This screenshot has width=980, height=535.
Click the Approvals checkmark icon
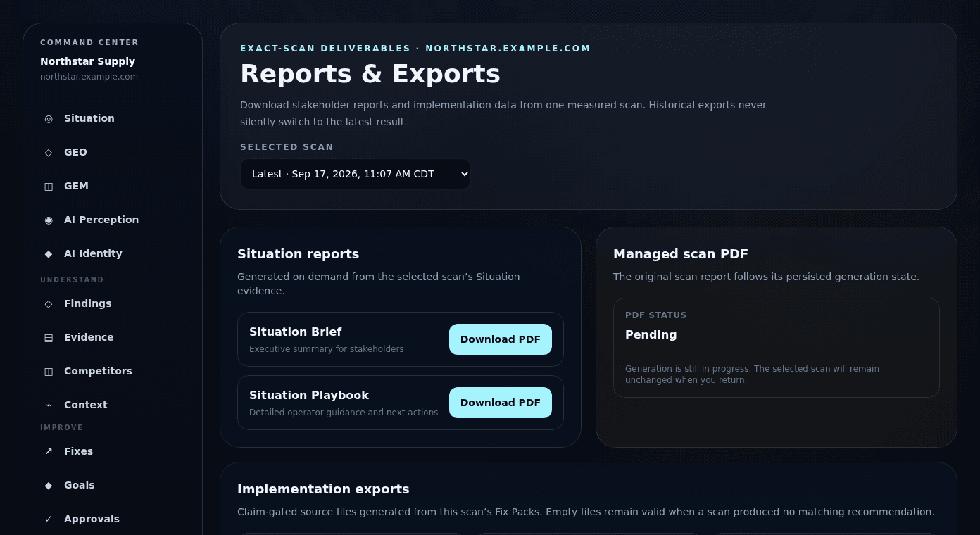tap(49, 519)
